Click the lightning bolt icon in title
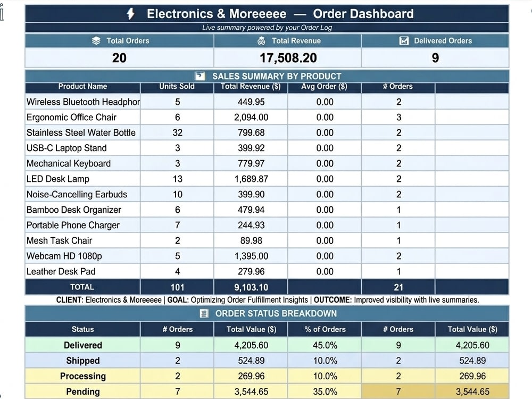This screenshot has height=399, width=532. click(131, 14)
